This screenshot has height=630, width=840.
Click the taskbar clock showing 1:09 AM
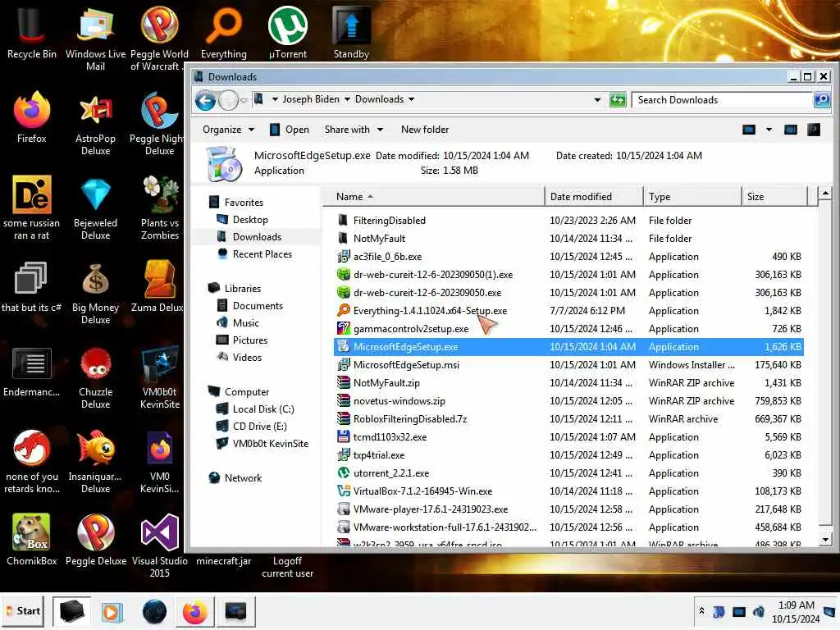(x=796, y=612)
